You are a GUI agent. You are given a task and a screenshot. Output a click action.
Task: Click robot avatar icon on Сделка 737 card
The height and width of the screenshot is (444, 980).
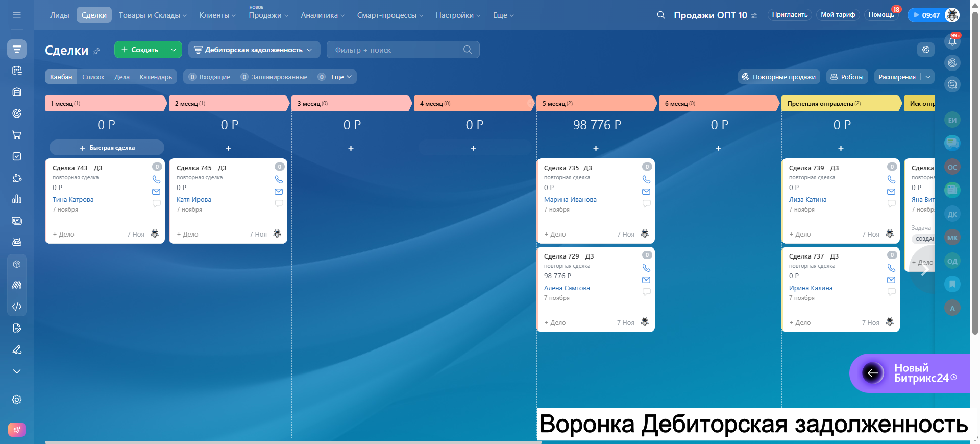(890, 322)
